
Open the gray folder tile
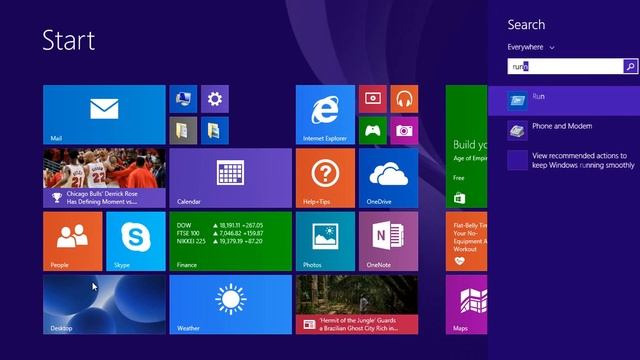(183, 131)
